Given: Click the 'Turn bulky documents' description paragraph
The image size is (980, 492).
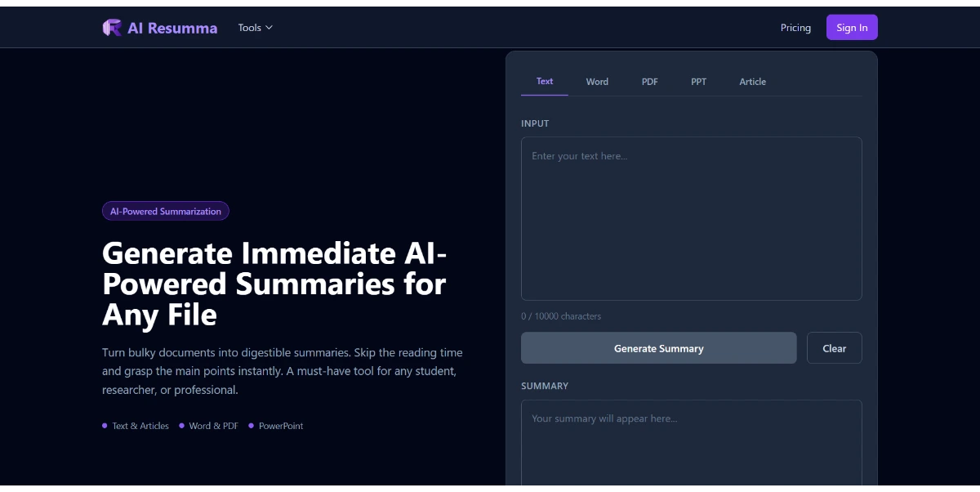Looking at the screenshot, I should [283, 371].
